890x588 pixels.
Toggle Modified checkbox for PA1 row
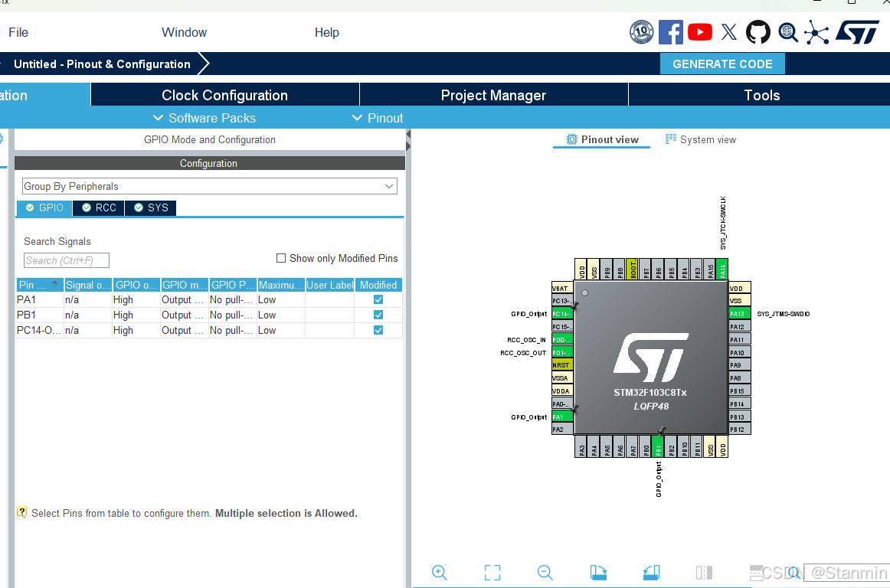(x=378, y=299)
